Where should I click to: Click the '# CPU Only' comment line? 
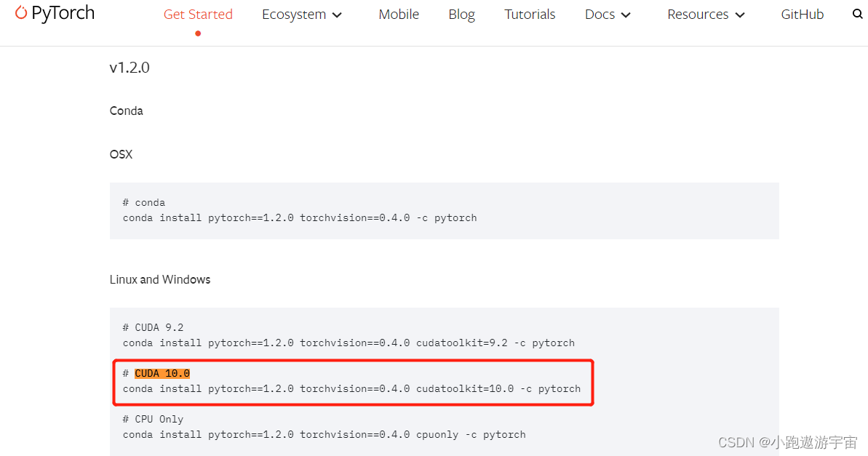point(154,420)
